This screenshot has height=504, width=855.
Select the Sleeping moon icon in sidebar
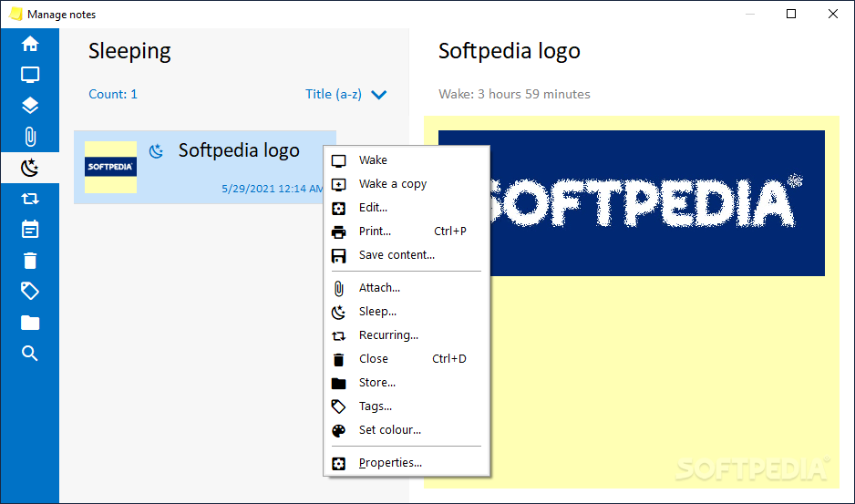click(30, 168)
